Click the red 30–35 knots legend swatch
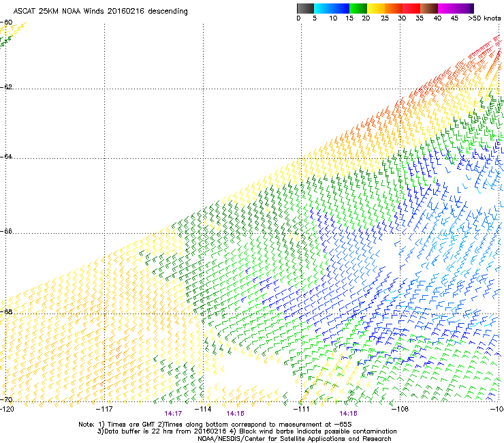The image size is (504, 443). click(x=411, y=8)
